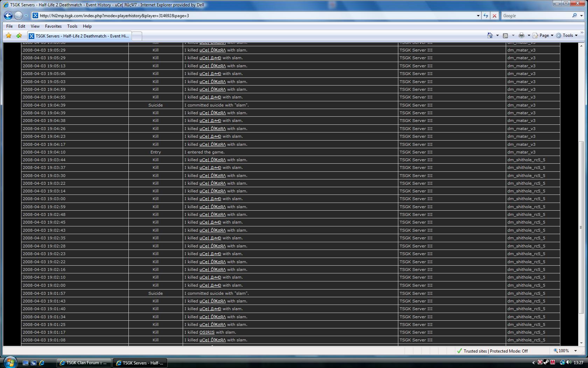This screenshot has width=588, height=368.
Task: Switch to TSGK Clan Forum taskbar window
Action: coord(84,363)
